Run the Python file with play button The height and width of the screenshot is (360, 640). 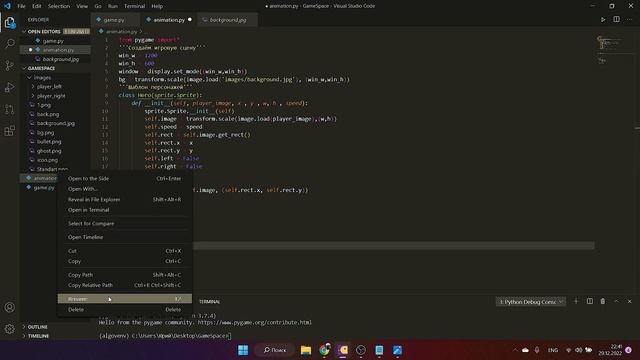click(x=603, y=20)
